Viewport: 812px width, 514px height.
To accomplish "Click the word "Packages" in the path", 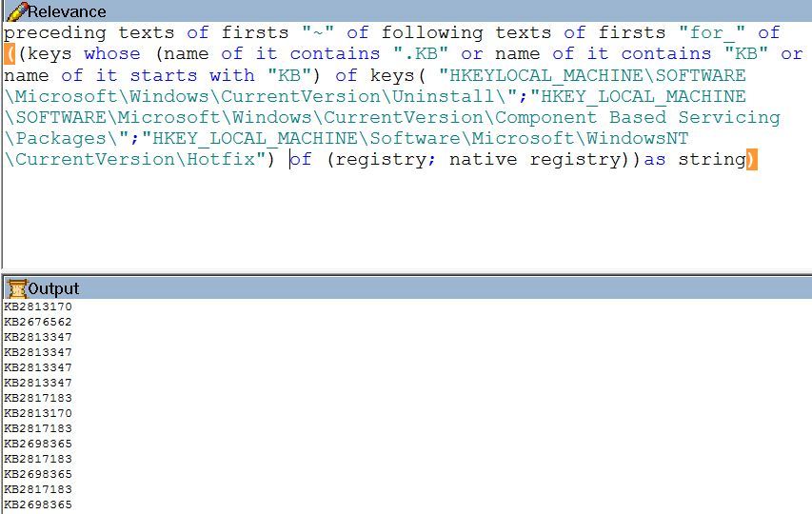I will [61, 139].
